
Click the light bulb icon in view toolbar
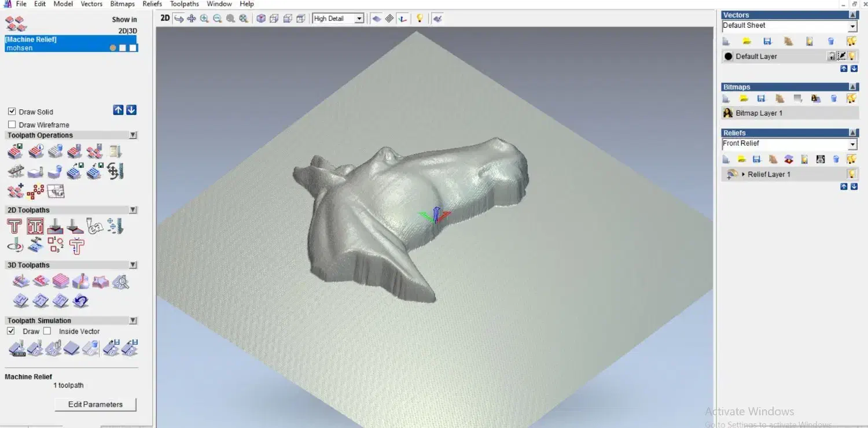pyautogui.click(x=420, y=19)
